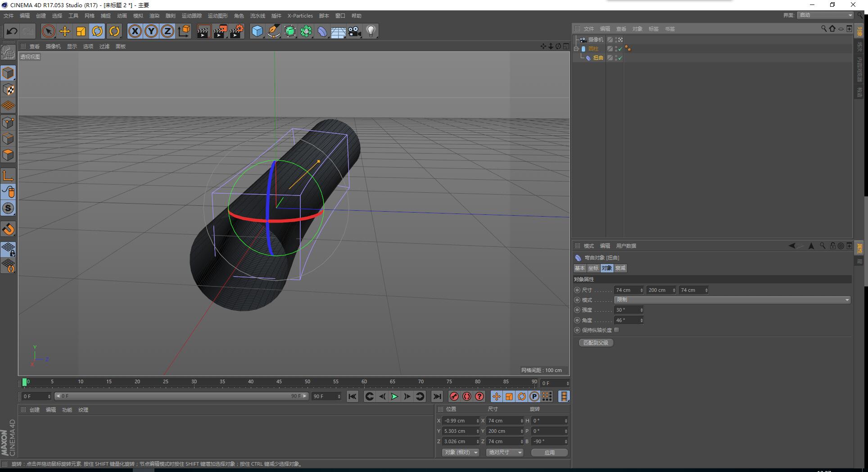Open the 模式 dropdown set to 限制

pyautogui.click(x=732, y=300)
